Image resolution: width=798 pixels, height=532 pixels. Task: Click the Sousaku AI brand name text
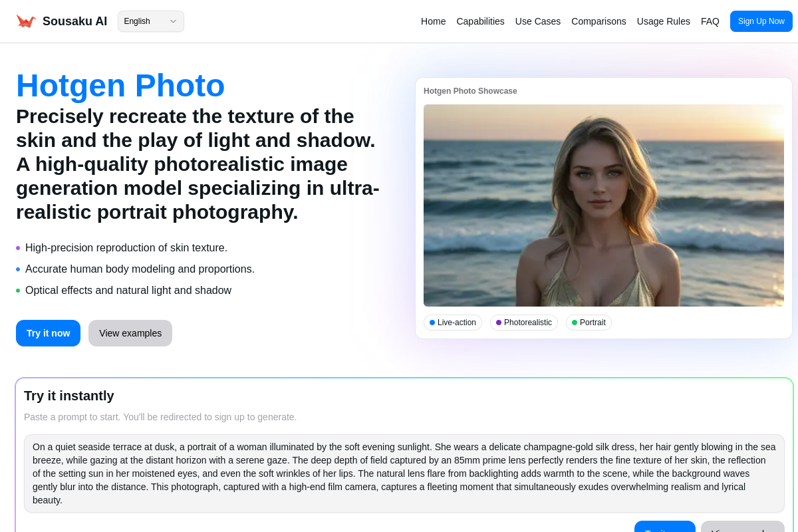[74, 21]
